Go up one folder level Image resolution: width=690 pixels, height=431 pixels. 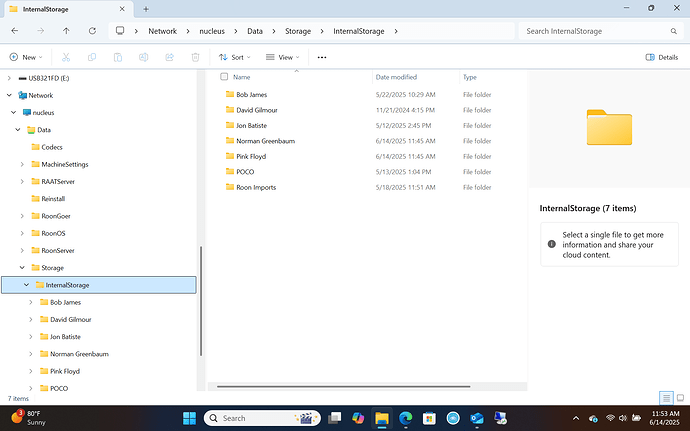[66, 31]
